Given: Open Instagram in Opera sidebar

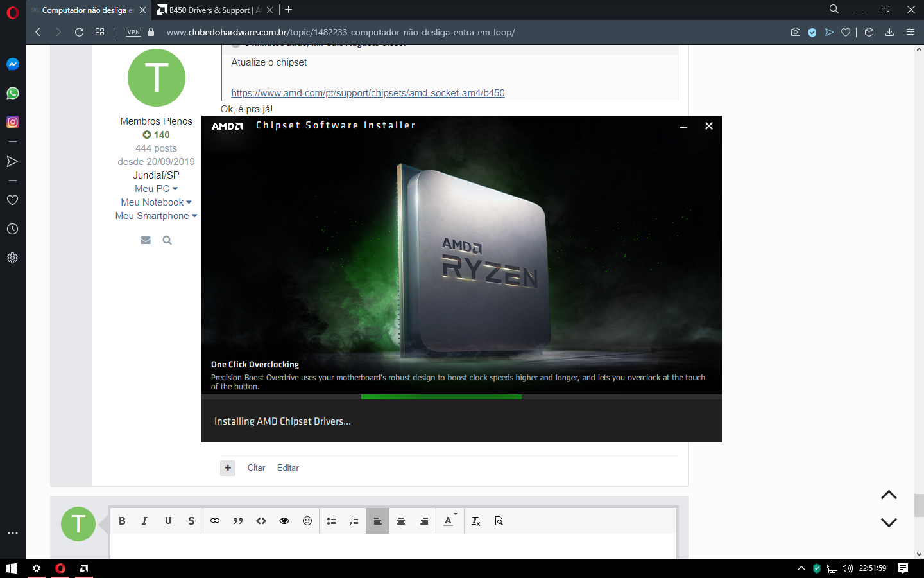Looking at the screenshot, I should click(12, 122).
